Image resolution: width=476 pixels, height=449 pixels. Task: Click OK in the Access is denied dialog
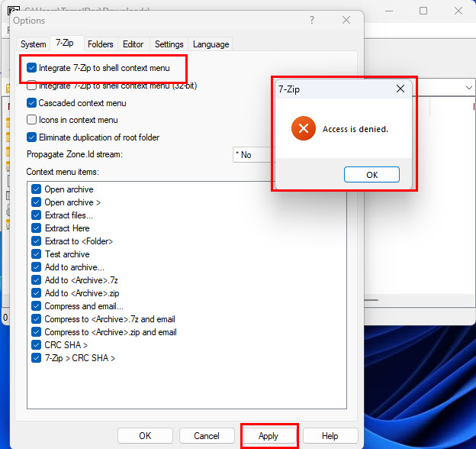371,175
